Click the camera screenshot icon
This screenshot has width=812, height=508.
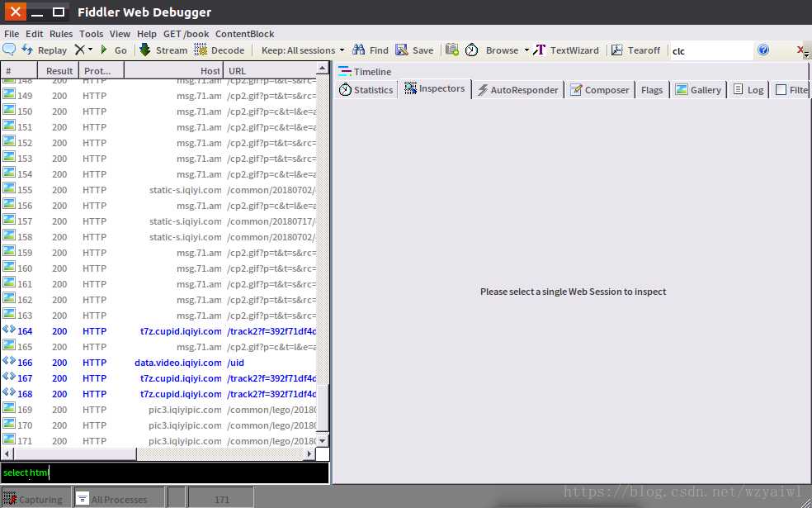(x=452, y=50)
